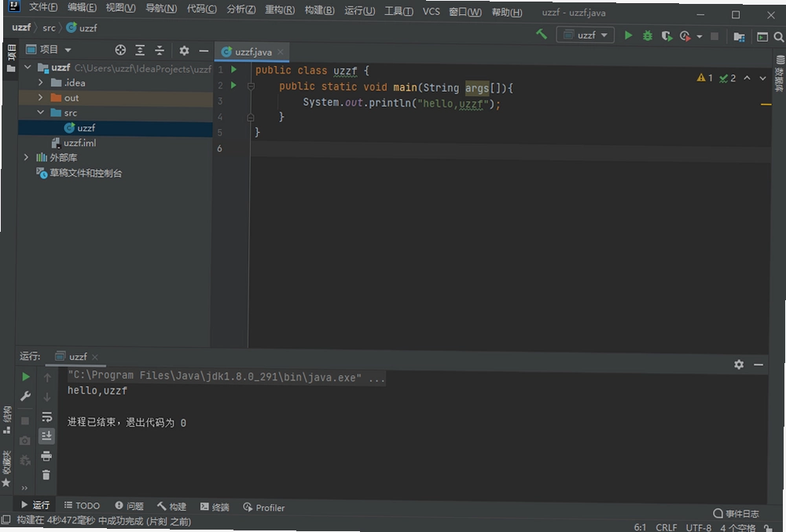Click the Search Everywhere magnifier icon

click(778, 37)
